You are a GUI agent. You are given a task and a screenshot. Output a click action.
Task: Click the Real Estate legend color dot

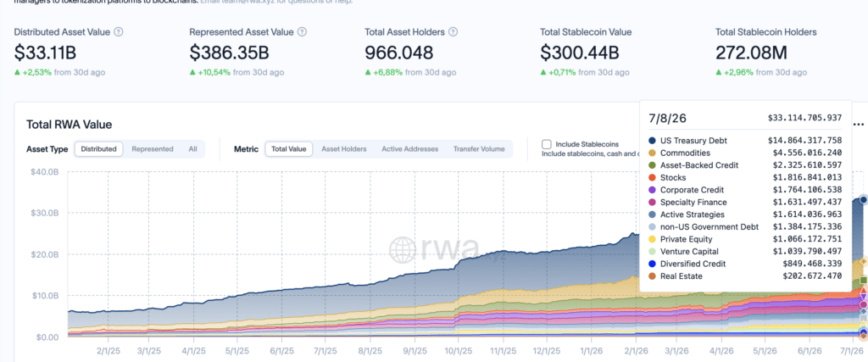click(x=653, y=276)
